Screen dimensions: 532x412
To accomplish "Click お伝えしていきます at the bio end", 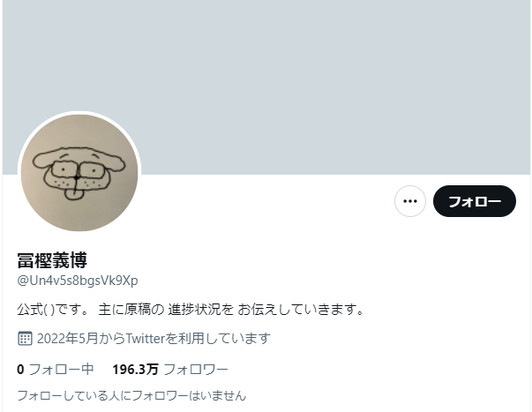I will pyautogui.click(x=301, y=310).
